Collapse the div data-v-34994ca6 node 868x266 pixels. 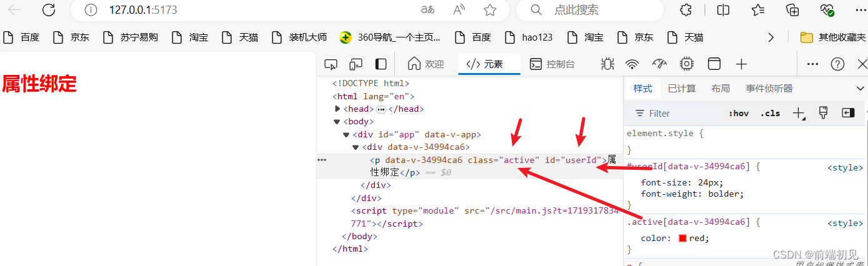coord(356,147)
